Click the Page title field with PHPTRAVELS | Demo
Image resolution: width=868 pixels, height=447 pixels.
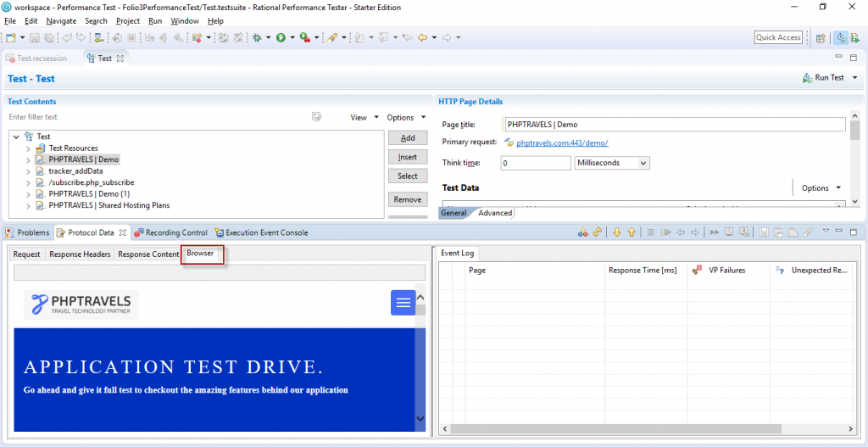click(675, 125)
